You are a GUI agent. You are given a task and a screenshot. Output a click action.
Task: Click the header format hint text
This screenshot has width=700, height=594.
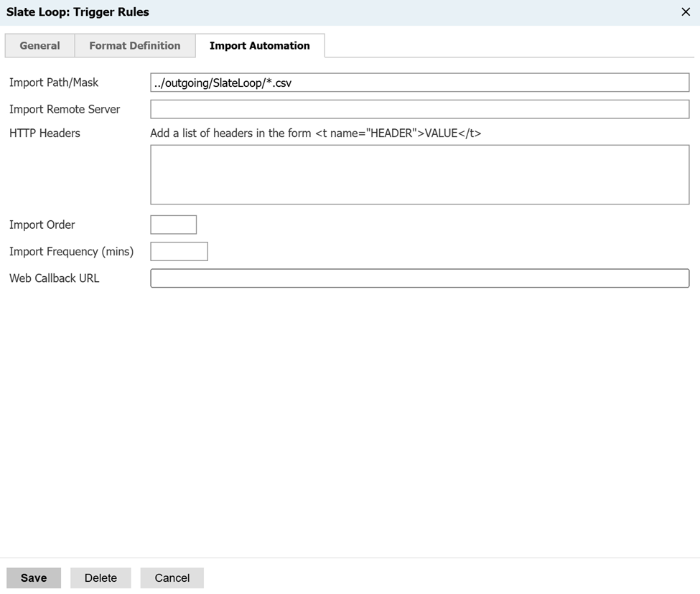315,133
